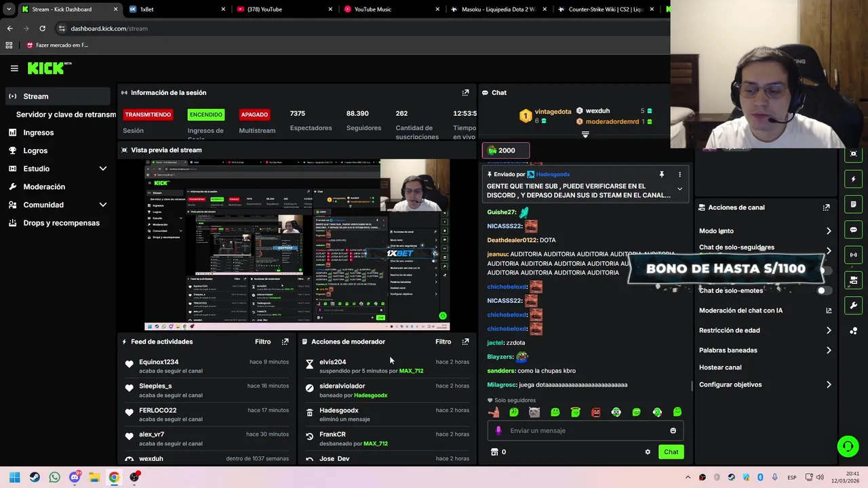This screenshot has width=868, height=488.
Task: Click the camera sidebar icon
Action: (x=853, y=280)
